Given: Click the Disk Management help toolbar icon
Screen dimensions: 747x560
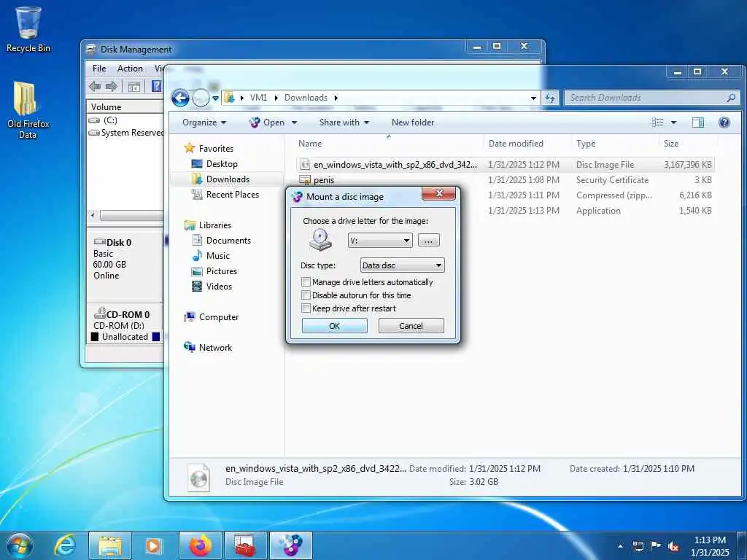Looking at the screenshot, I should pos(156,86).
